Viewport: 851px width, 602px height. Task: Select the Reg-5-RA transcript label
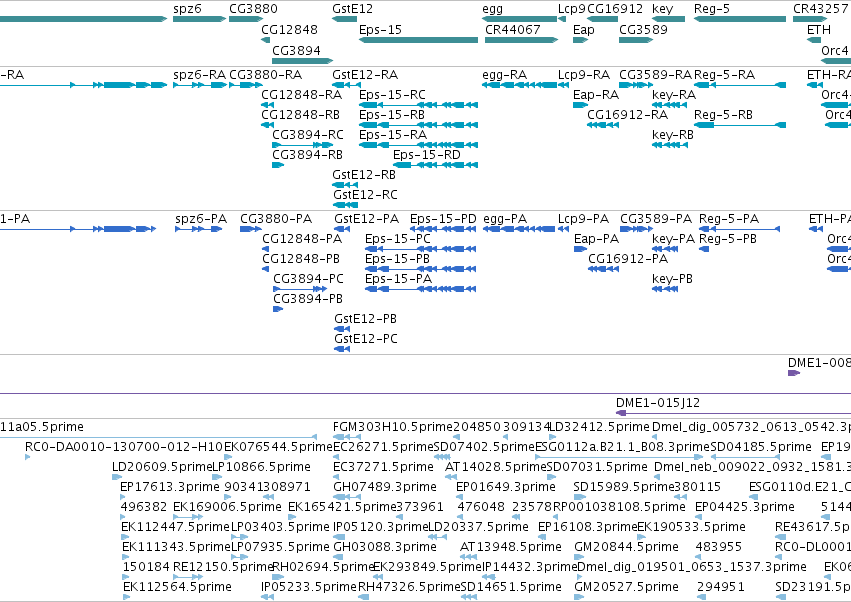click(x=724, y=74)
